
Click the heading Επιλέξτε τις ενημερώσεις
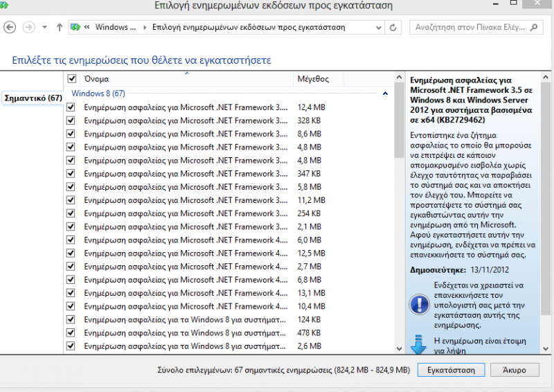[x=141, y=60]
